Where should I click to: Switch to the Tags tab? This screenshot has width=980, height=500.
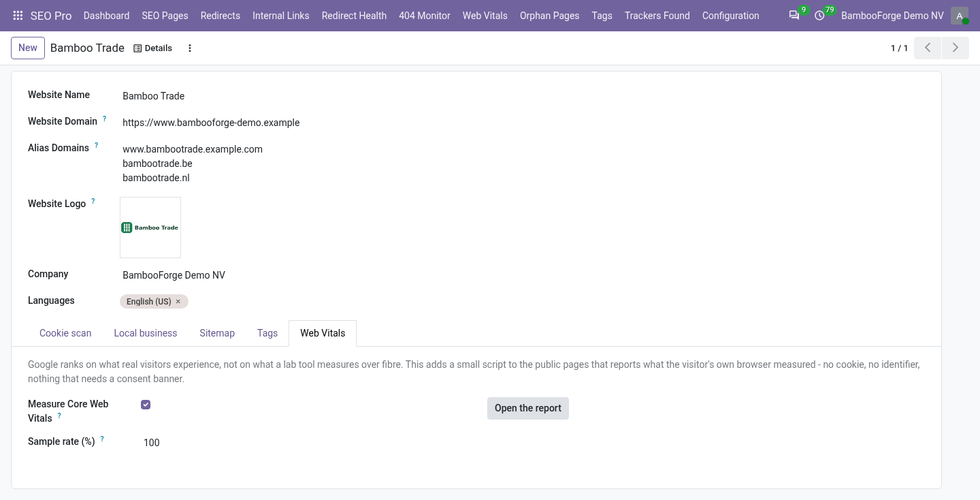coord(267,333)
